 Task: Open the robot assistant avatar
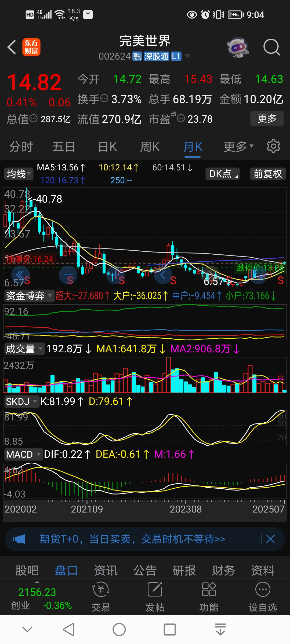coord(238,47)
